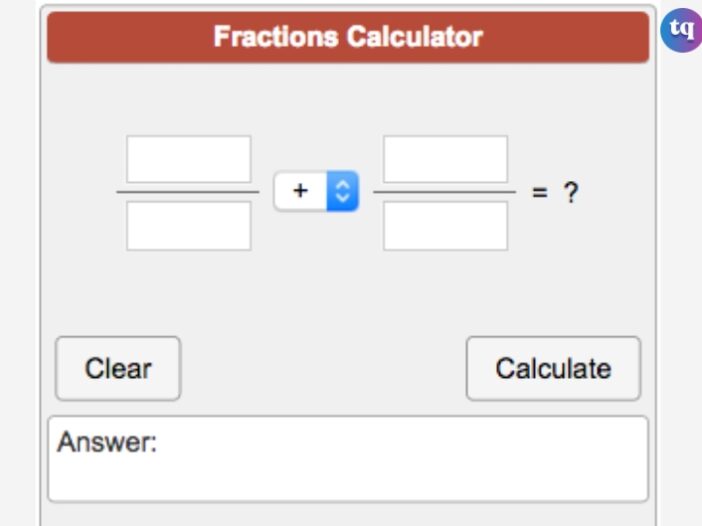Click the up chevron on operator selector
Image resolution: width=702 pixels, height=526 pixels.
[342, 184]
